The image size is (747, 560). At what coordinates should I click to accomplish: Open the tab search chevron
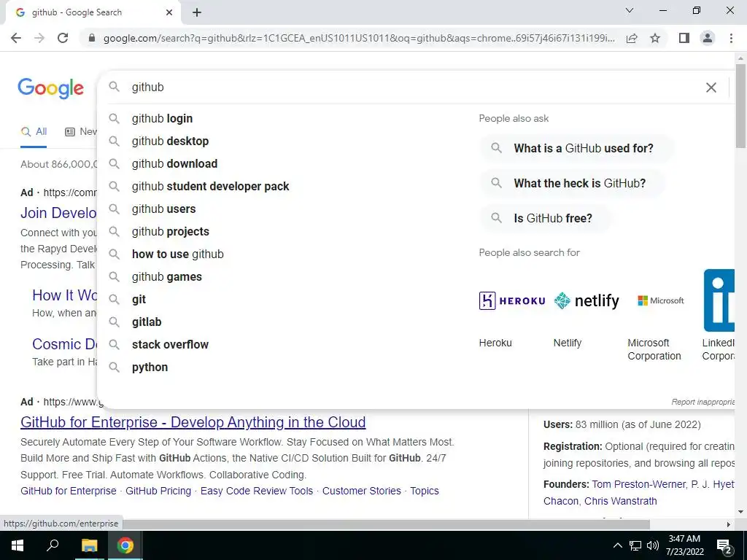[x=630, y=10]
